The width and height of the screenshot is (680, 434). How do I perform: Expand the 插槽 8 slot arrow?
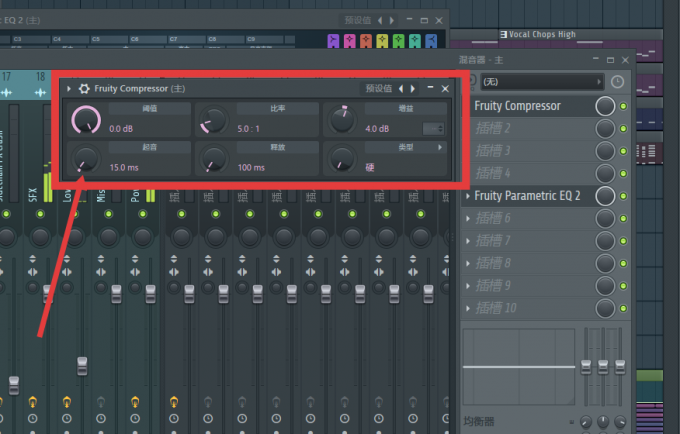coord(468,263)
